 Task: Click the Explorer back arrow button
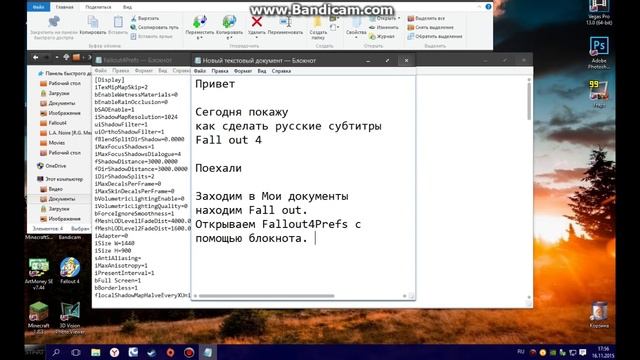click(x=36, y=58)
